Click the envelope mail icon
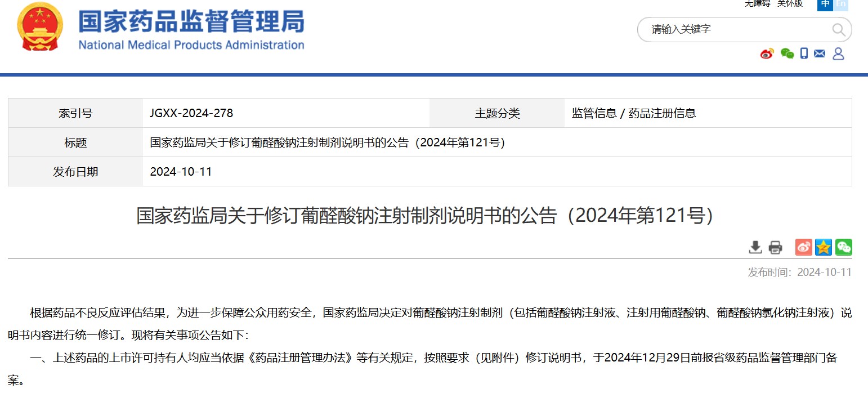This screenshot has height=393, width=868. pos(820,53)
